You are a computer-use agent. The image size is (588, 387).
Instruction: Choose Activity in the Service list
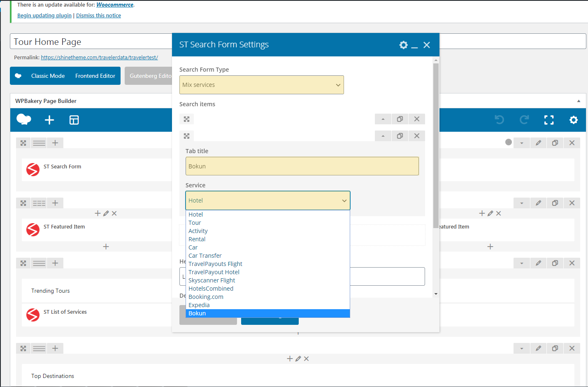(x=268, y=231)
